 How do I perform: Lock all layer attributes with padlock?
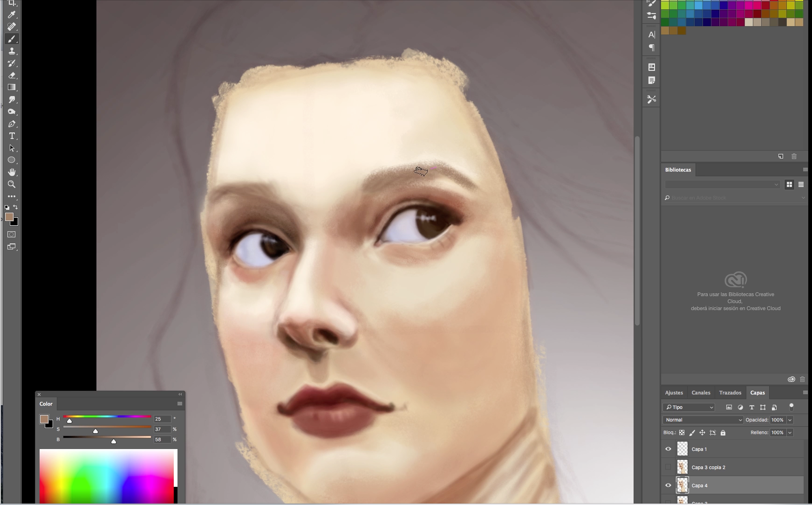click(x=723, y=433)
